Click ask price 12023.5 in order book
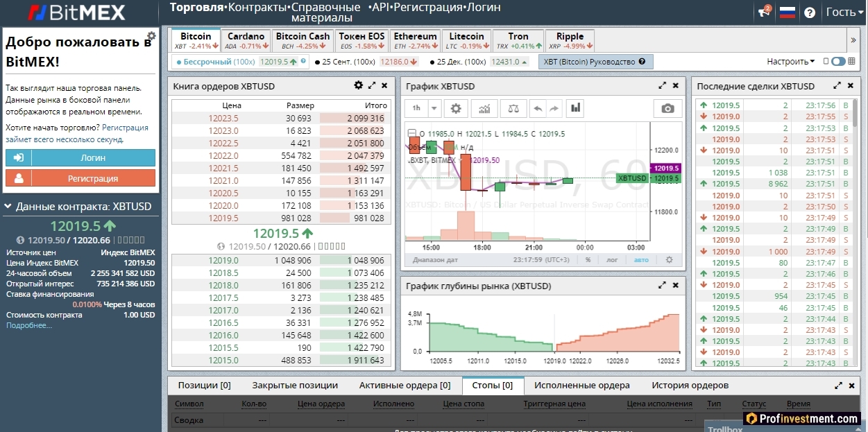The image size is (868, 432). click(223, 119)
